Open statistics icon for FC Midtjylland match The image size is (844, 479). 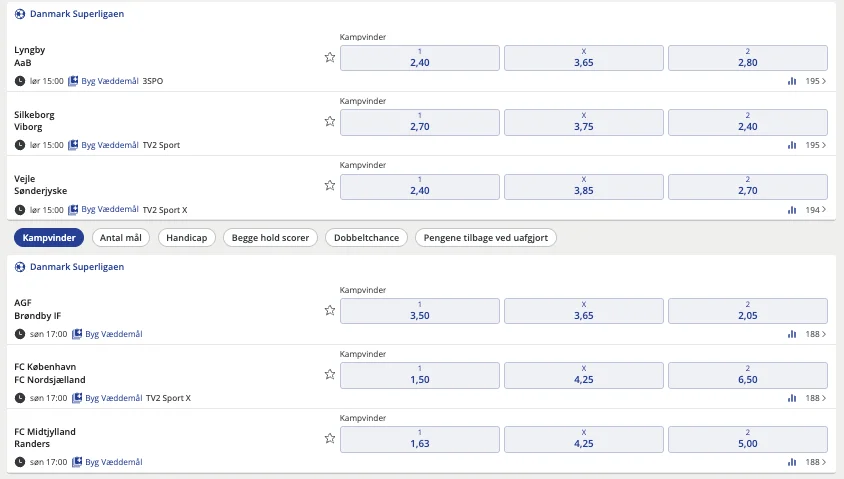click(x=792, y=462)
